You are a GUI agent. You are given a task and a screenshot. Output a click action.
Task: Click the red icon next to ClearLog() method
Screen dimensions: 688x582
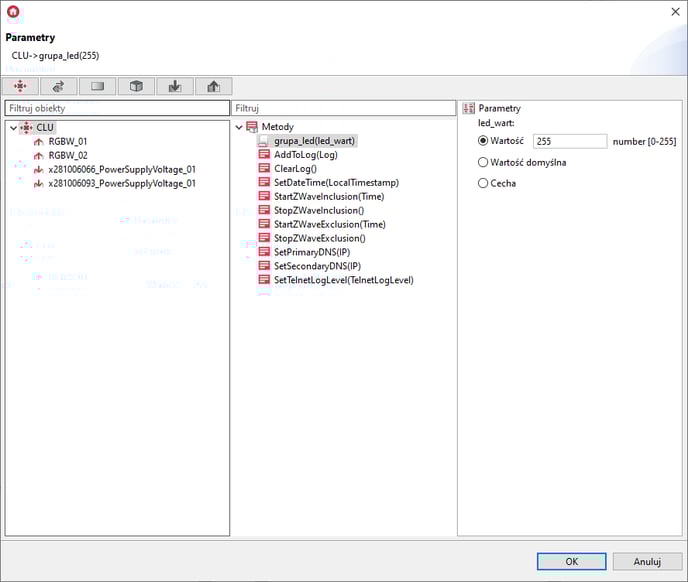[265, 169]
